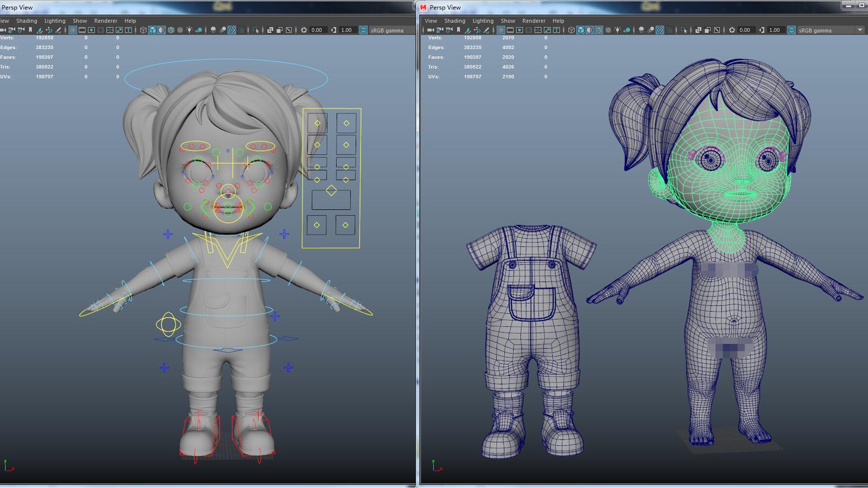Toggle shadows icon in right panel
This screenshot has width=868, height=488.
coord(627,30)
